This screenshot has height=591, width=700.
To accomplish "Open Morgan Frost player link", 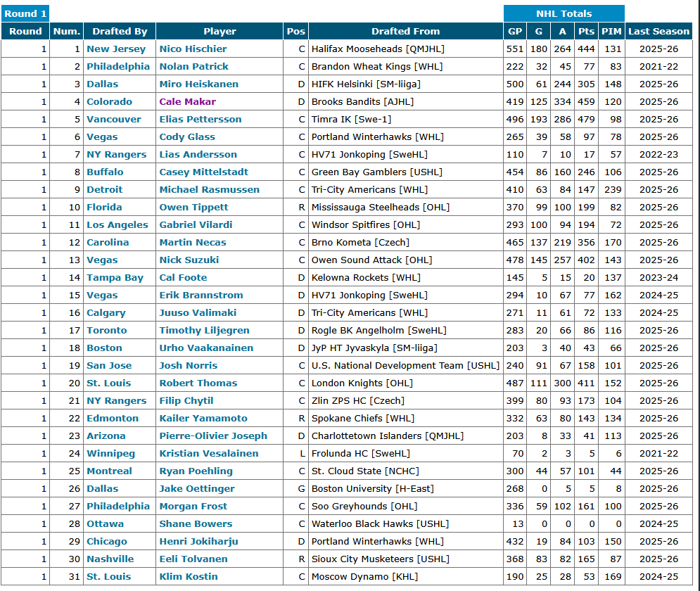I will pyautogui.click(x=193, y=506).
